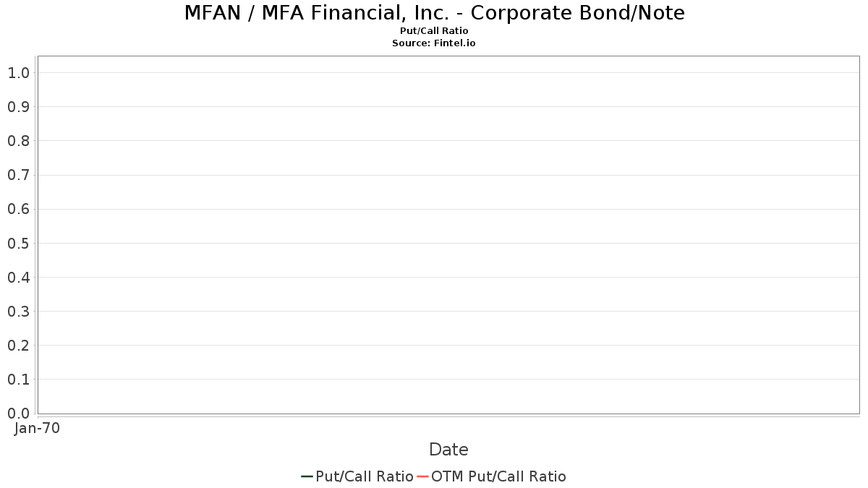Click the 0.6 y-axis label
The image size is (868, 488).
(18, 210)
